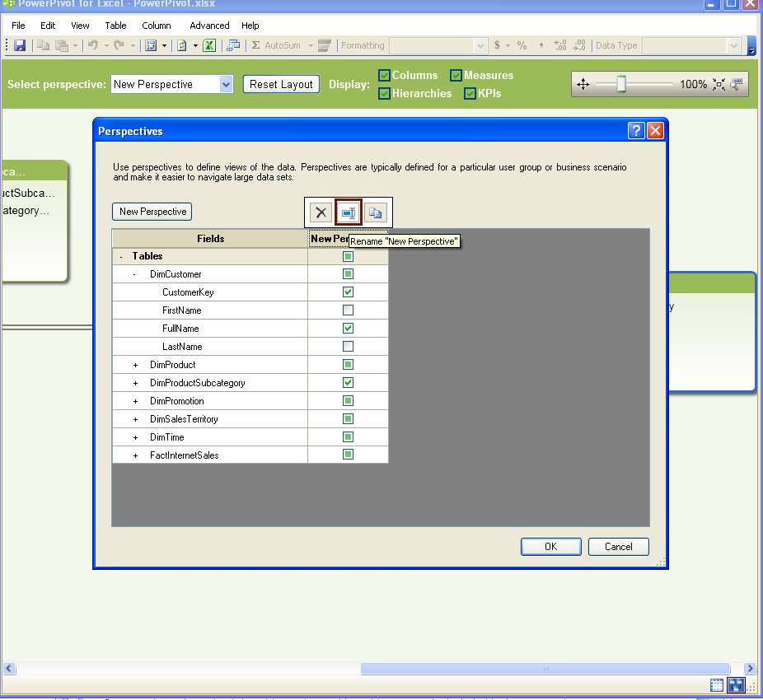Image resolution: width=763 pixels, height=700 pixels.
Task: Open the Advanced menu
Action: coord(209,26)
